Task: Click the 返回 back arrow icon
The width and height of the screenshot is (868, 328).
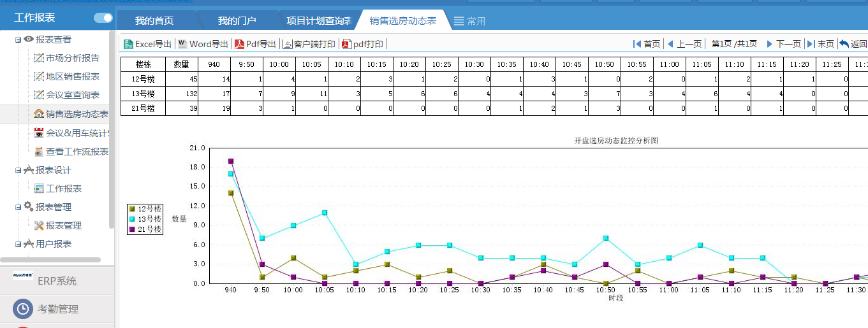Action: (x=844, y=44)
